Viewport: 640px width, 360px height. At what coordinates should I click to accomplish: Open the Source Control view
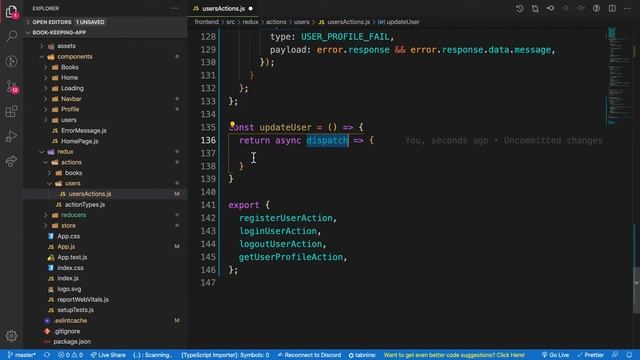click(11, 86)
